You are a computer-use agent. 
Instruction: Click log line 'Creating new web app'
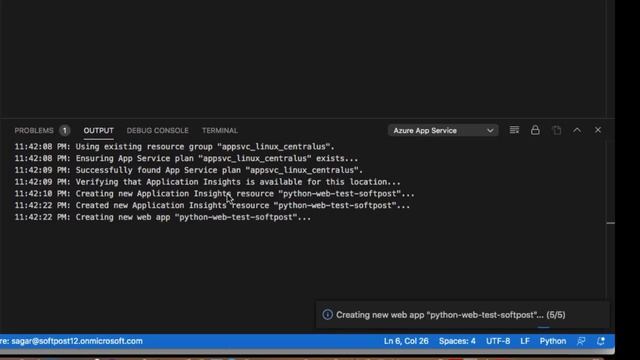(163, 218)
